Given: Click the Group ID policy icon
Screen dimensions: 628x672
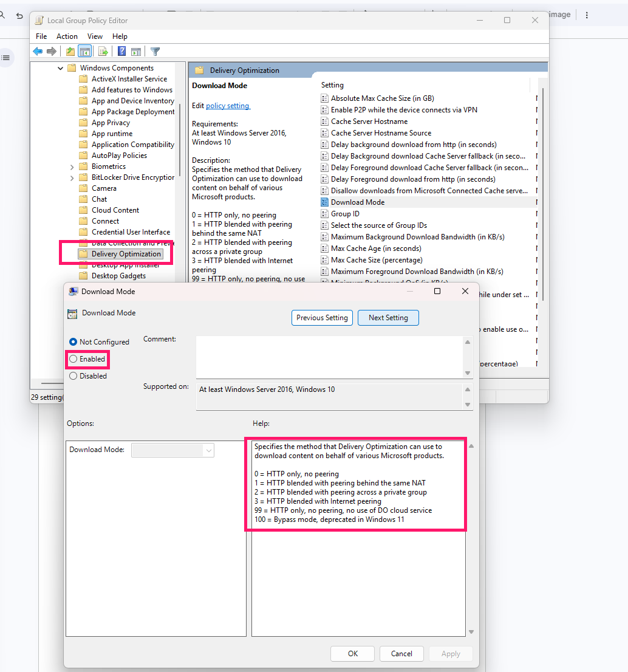Looking at the screenshot, I should [x=325, y=213].
